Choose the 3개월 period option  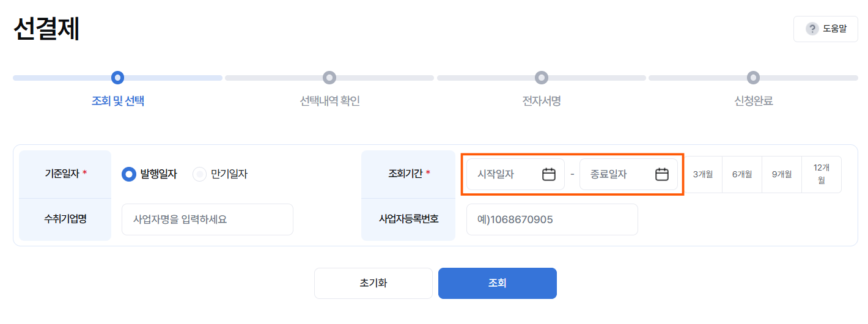(703, 174)
